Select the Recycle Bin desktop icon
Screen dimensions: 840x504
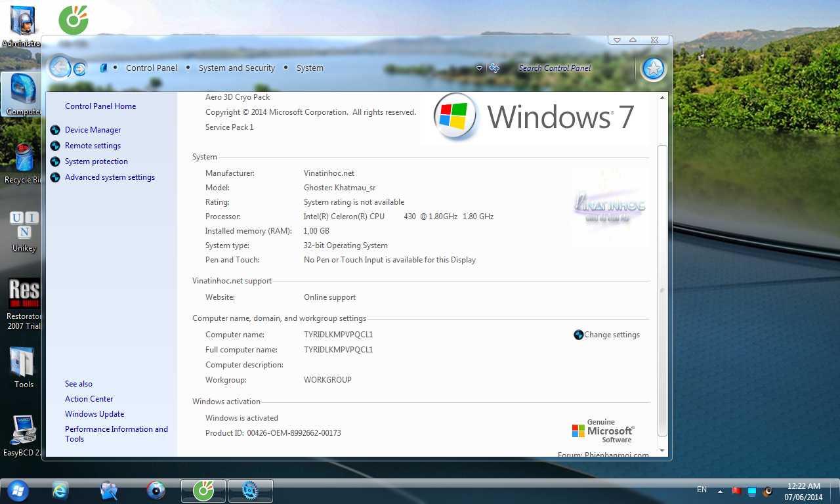click(23, 164)
